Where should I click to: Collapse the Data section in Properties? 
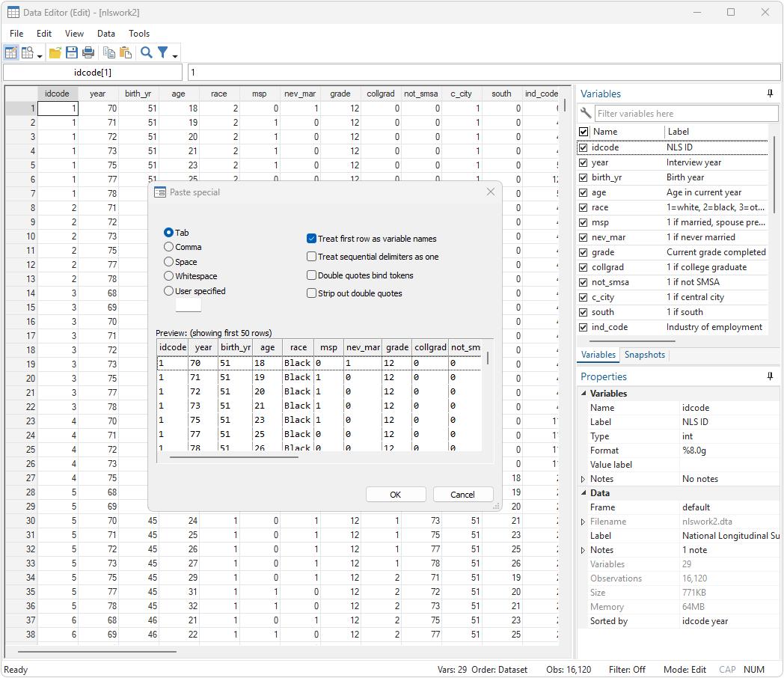coord(584,493)
